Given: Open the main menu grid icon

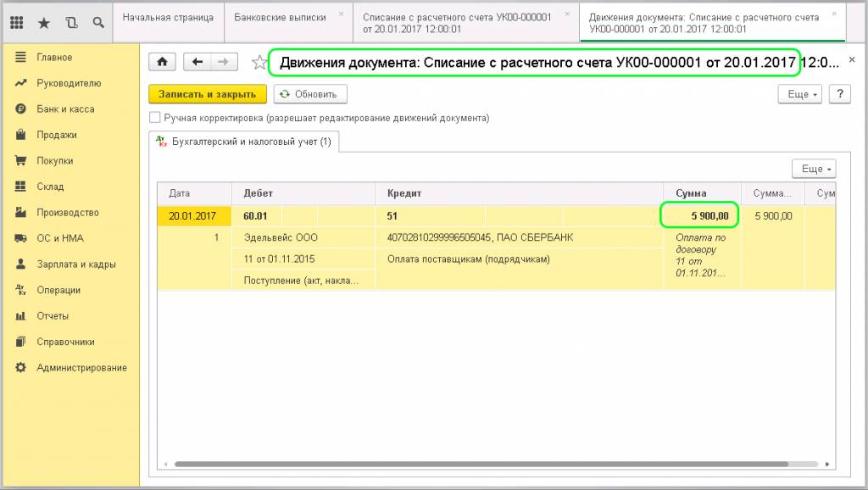Looking at the screenshot, I should (17, 22).
